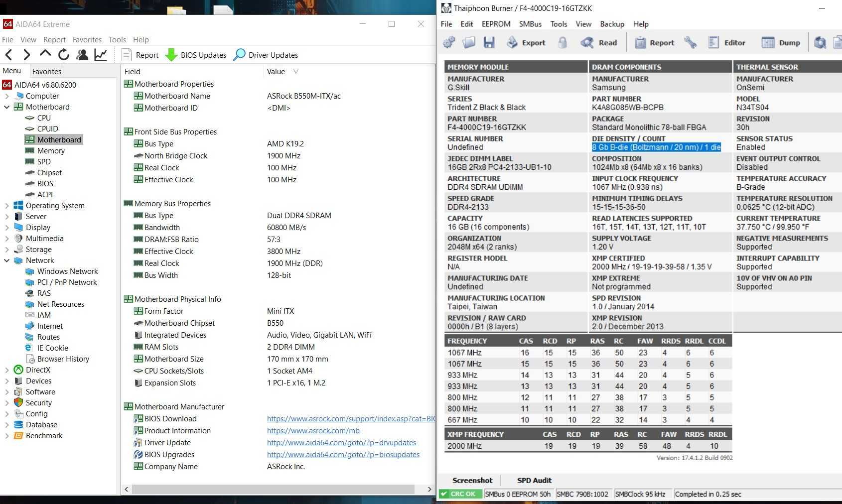
Task: Refresh the AIDA64 page
Action: point(63,55)
